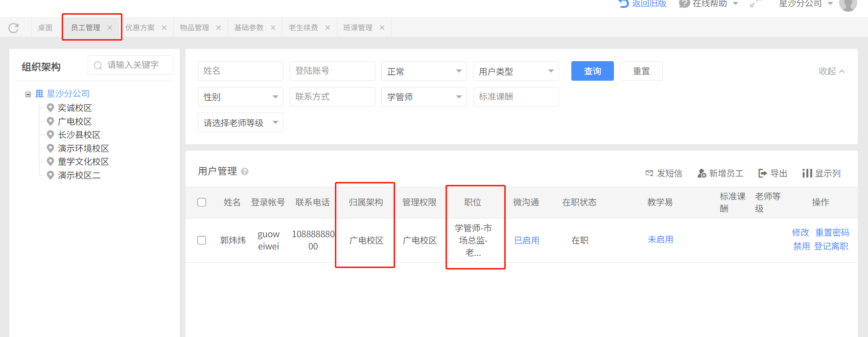Open the 性别 dropdown
This screenshot has width=868, height=337.
click(x=240, y=97)
